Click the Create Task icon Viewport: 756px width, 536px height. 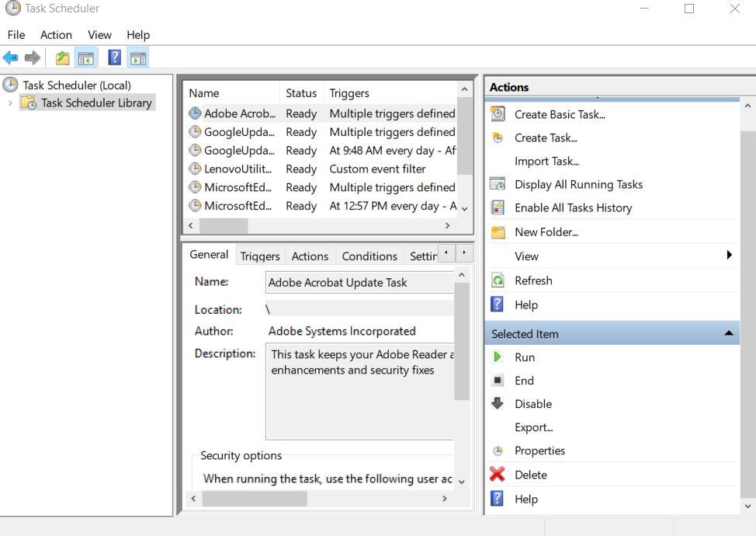click(x=498, y=137)
